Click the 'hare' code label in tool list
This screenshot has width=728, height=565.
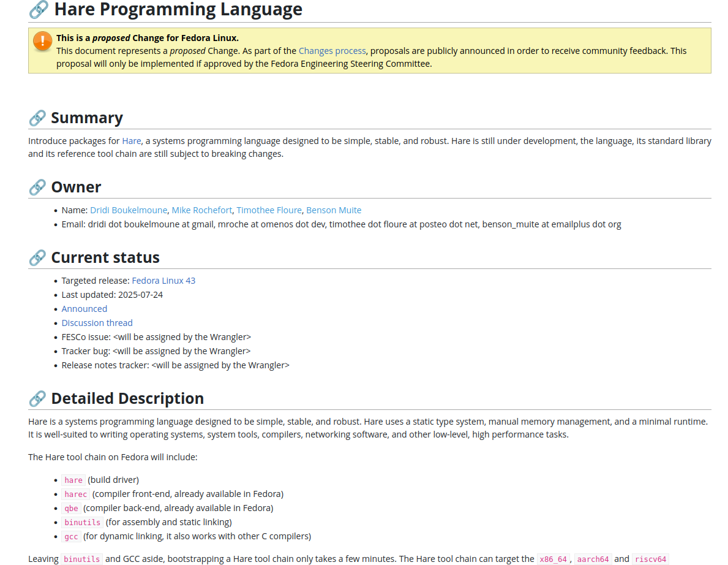tap(73, 480)
